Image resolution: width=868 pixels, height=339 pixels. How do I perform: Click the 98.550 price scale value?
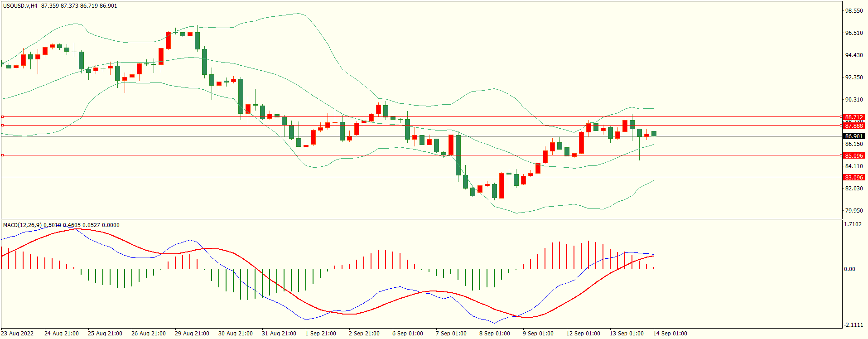[x=854, y=11]
